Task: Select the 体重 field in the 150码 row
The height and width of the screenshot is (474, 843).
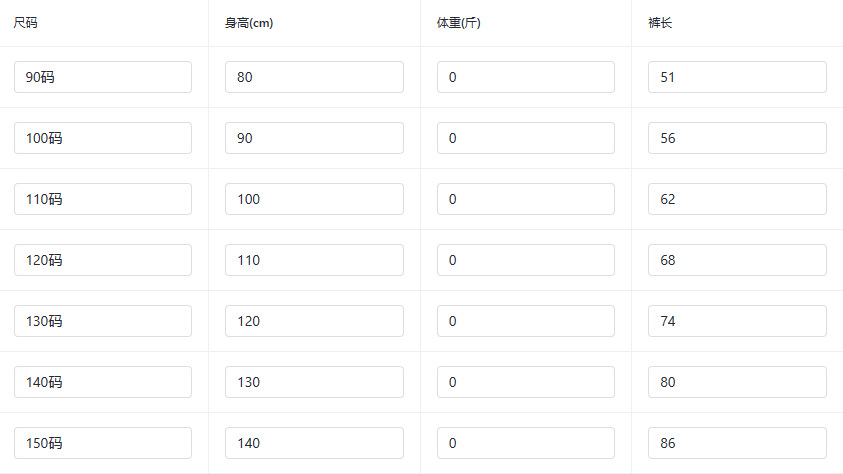Action: coord(526,443)
